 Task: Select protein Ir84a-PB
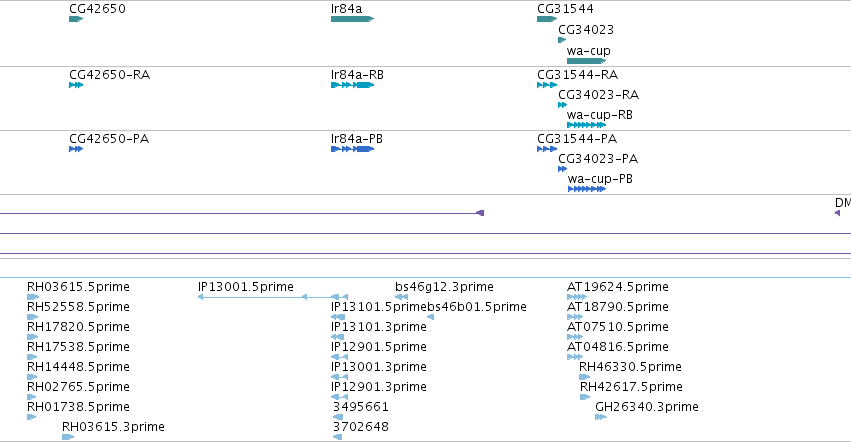tap(357, 138)
